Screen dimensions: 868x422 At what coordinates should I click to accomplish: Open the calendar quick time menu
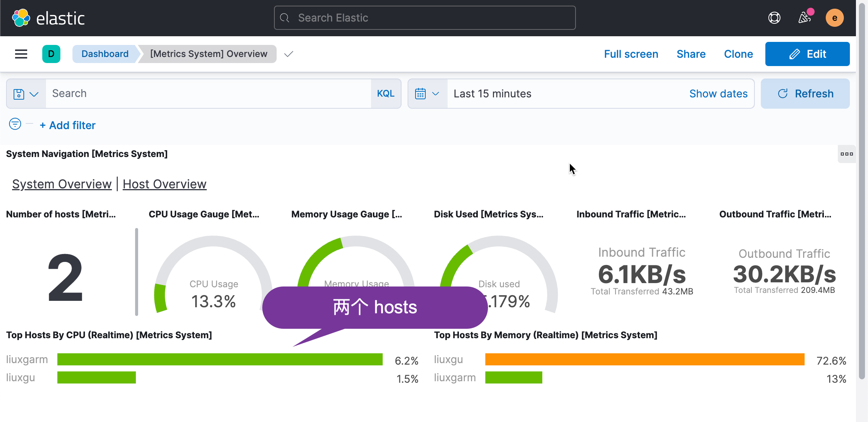(427, 94)
